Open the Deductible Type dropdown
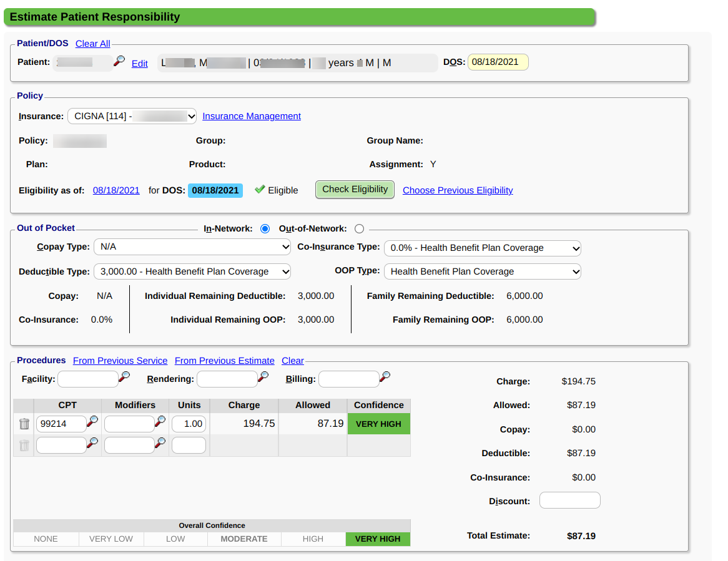Viewport: 728px width, 561px height. click(192, 271)
